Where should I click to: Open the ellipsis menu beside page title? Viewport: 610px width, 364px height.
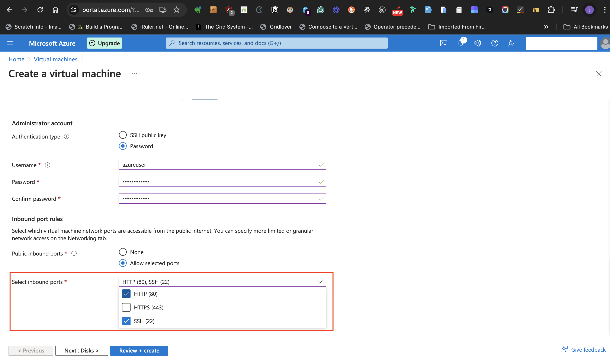pos(134,74)
